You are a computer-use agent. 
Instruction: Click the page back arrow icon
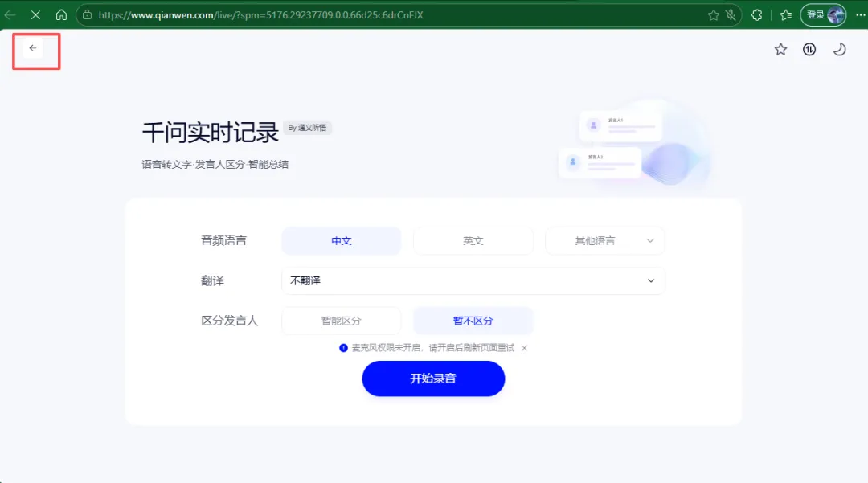(x=33, y=48)
